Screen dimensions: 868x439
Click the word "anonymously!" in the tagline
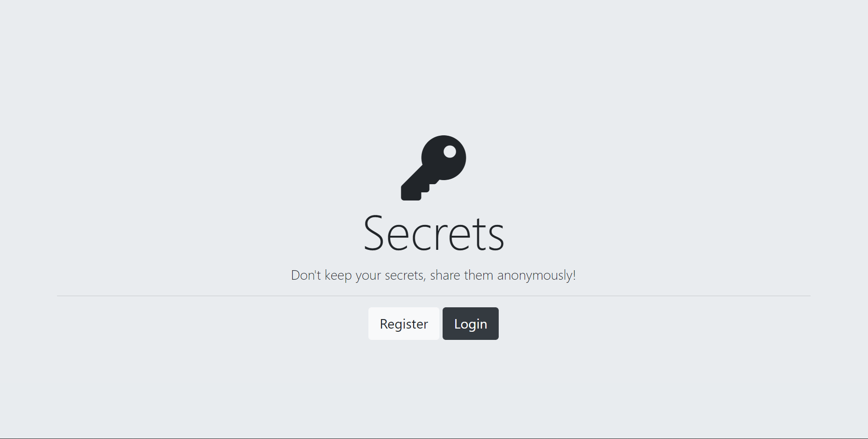click(536, 275)
